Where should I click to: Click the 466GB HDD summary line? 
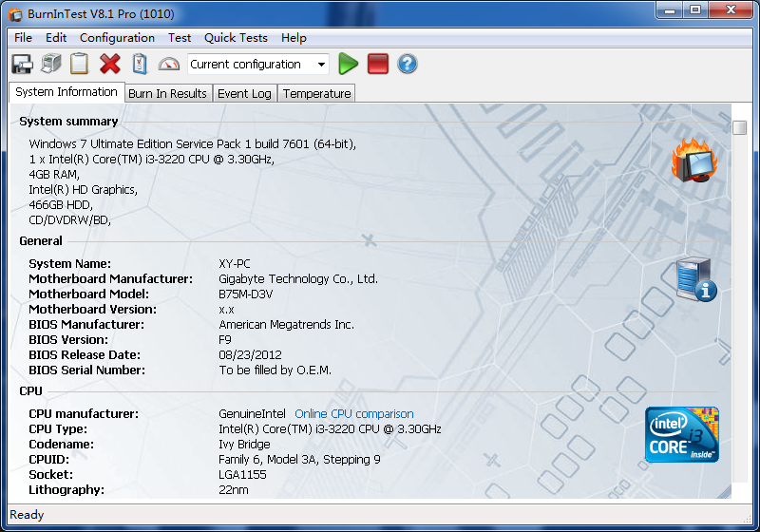pos(61,205)
